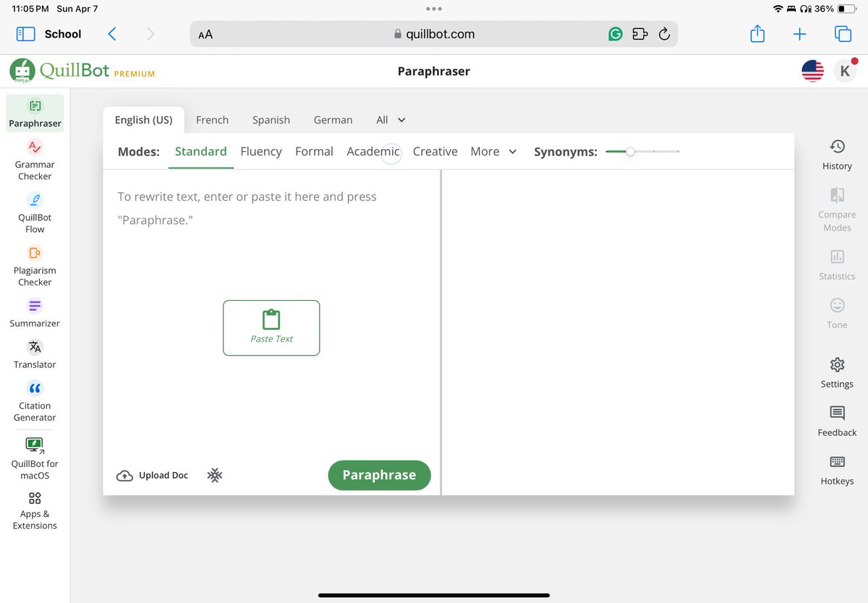This screenshot has height=603, width=868.
Task: Open Compare Modes
Action: [x=837, y=210]
